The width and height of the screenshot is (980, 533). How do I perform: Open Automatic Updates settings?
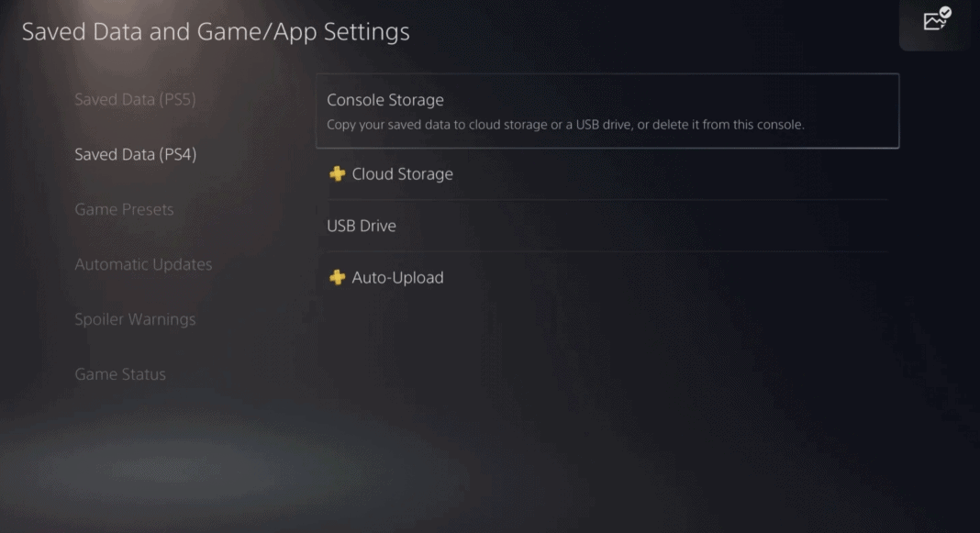pos(143,264)
